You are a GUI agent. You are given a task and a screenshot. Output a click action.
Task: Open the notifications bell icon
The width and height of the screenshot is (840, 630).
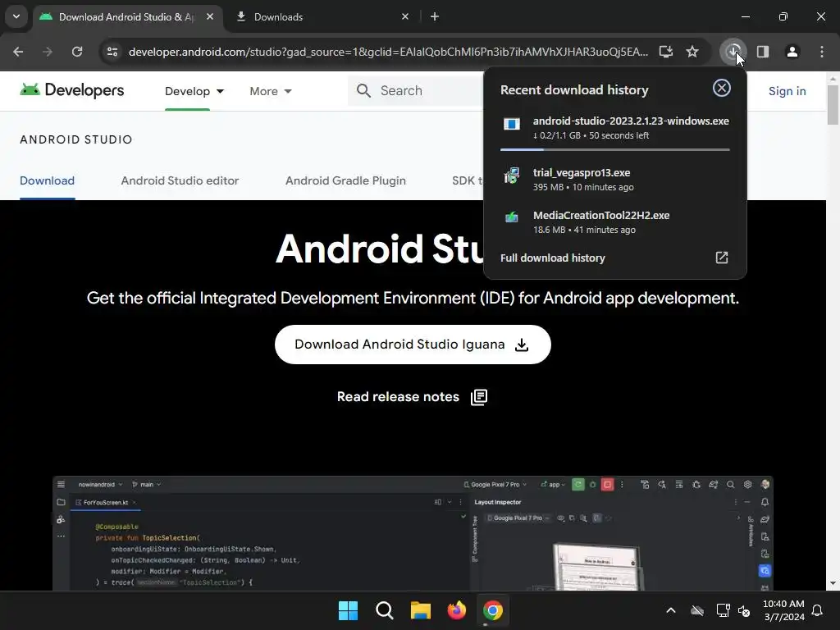tap(818, 610)
